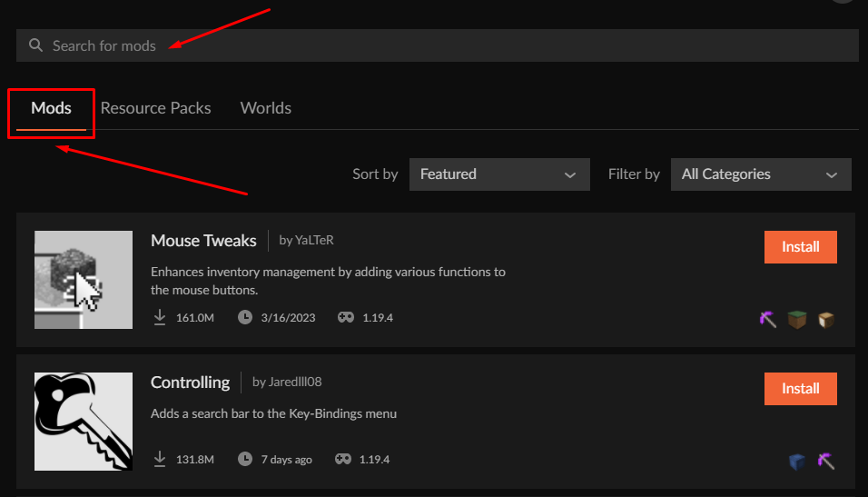This screenshot has height=497, width=868.
Task: Click the gamepad version icon for Controlling
Action: (x=346, y=459)
